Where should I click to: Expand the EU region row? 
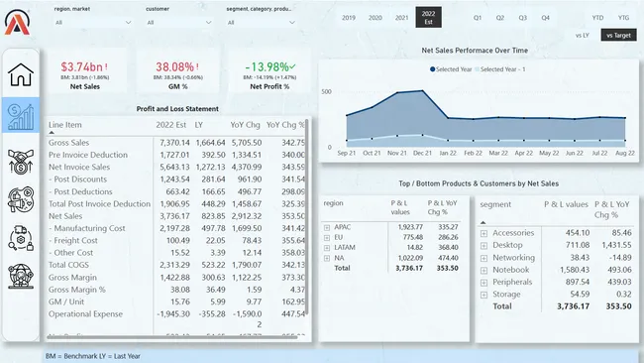pos(327,238)
